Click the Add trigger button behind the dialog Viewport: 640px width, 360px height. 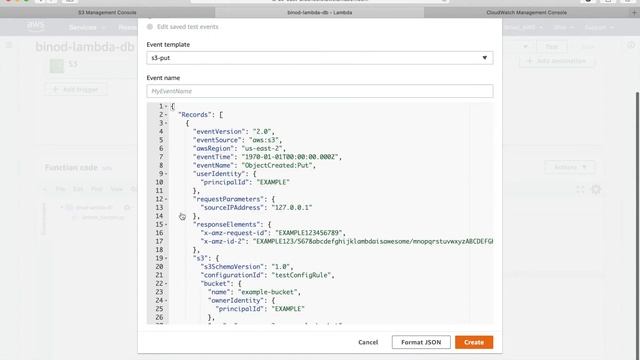[x=76, y=89]
